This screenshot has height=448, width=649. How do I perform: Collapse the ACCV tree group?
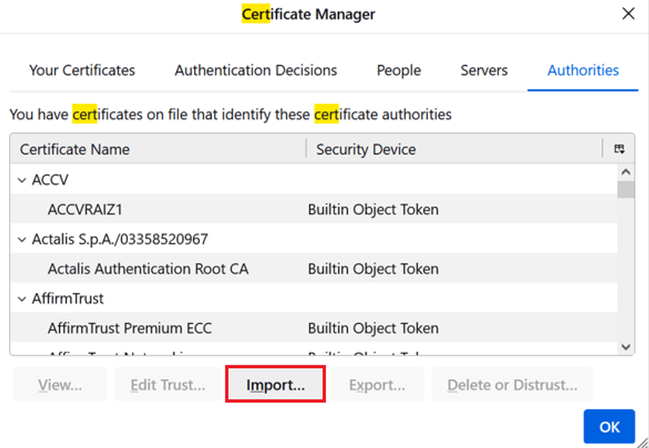[22, 180]
